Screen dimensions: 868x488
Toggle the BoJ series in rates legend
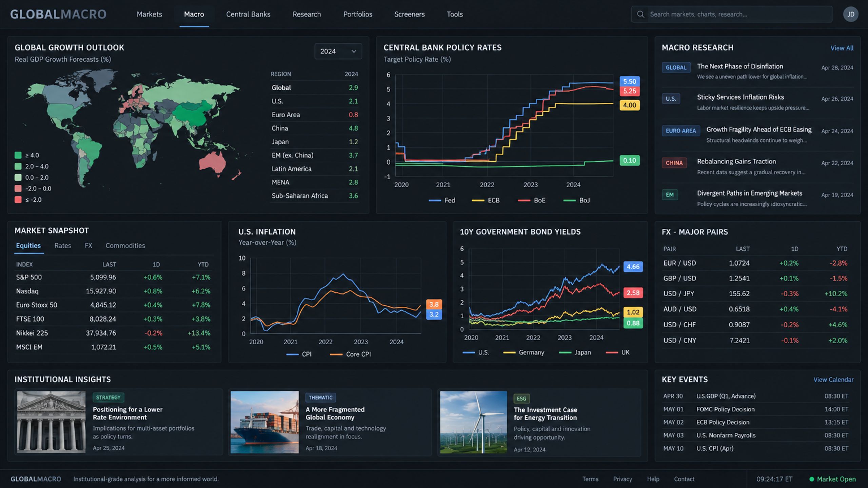(x=576, y=200)
